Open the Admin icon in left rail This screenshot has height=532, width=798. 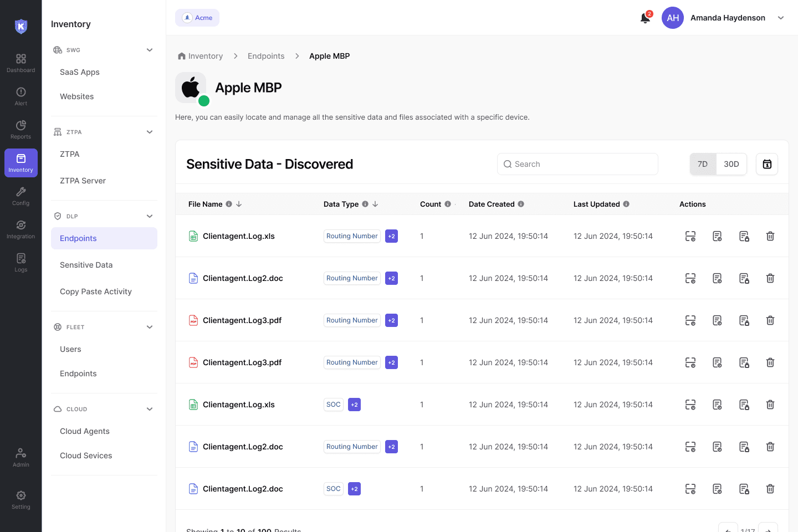[21, 458]
